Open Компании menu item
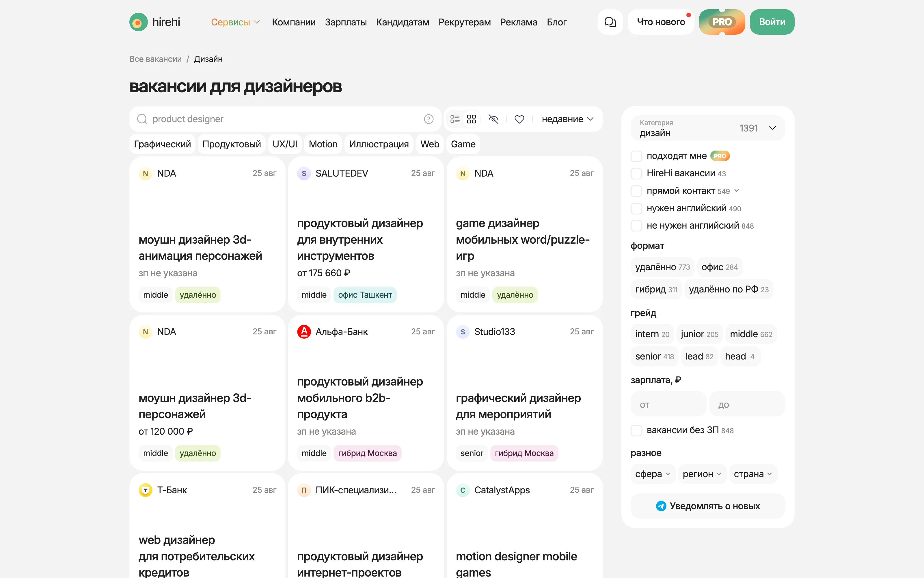924x578 pixels. (x=294, y=22)
